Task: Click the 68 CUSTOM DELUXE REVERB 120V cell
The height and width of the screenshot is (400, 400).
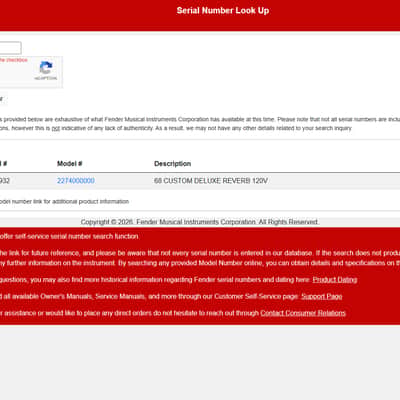Action: click(211, 181)
